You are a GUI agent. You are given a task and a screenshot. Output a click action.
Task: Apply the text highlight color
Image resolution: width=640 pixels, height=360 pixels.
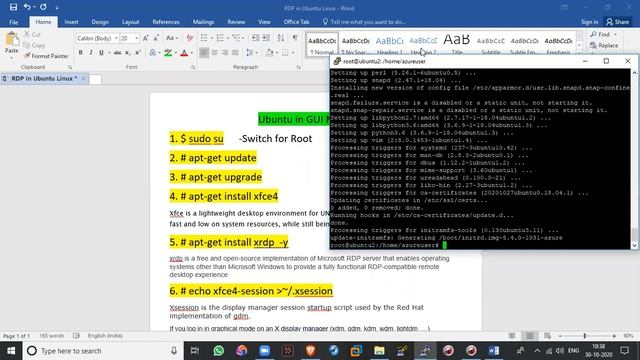click(168, 53)
